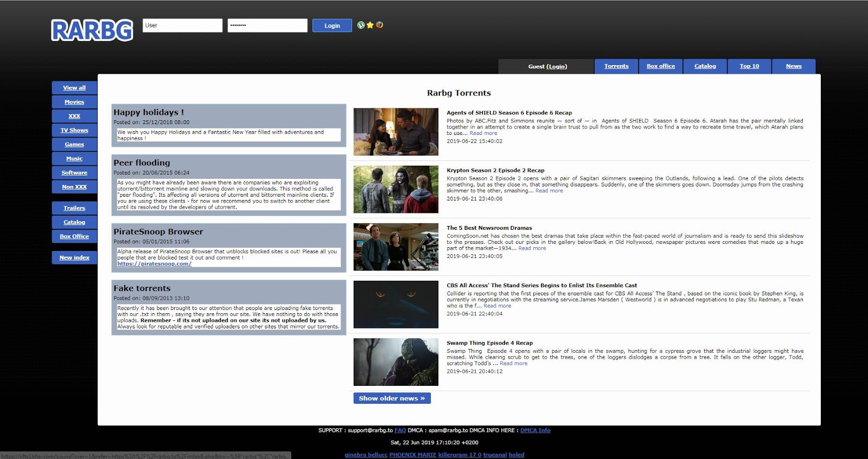Browse Music category in the sidebar
This screenshot has height=459, width=868.
point(74,158)
